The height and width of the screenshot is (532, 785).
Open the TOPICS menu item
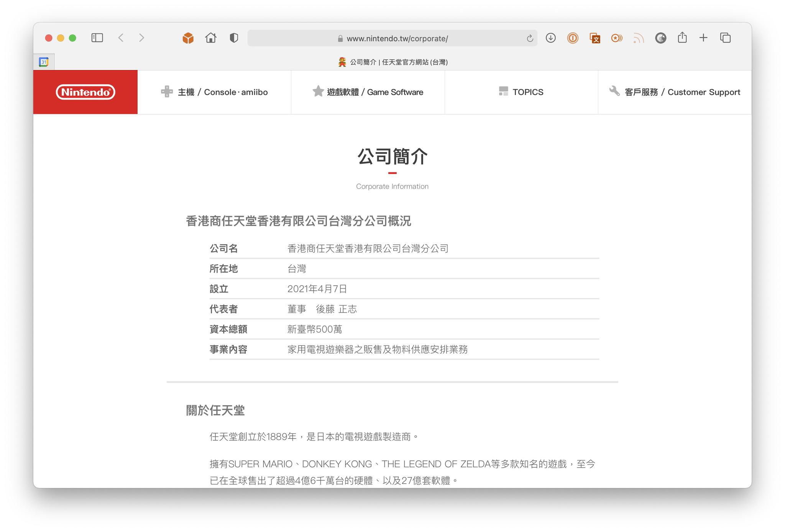521,92
